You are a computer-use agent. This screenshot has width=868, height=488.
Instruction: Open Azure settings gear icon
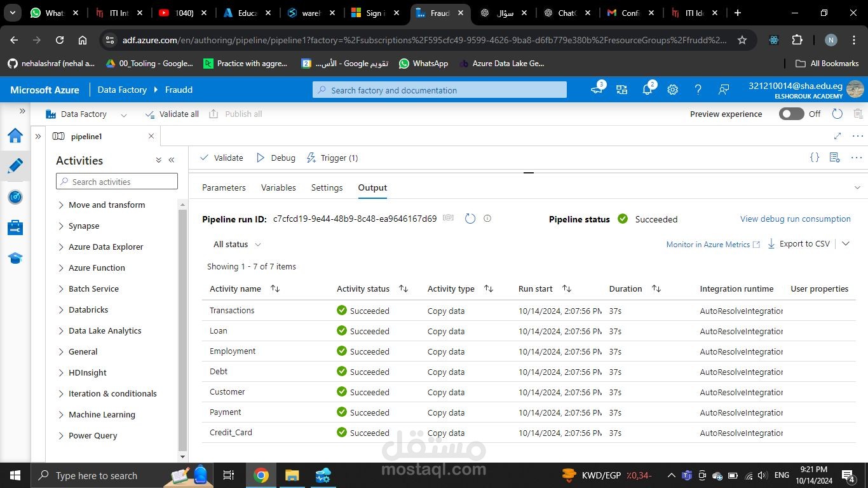[x=673, y=90]
